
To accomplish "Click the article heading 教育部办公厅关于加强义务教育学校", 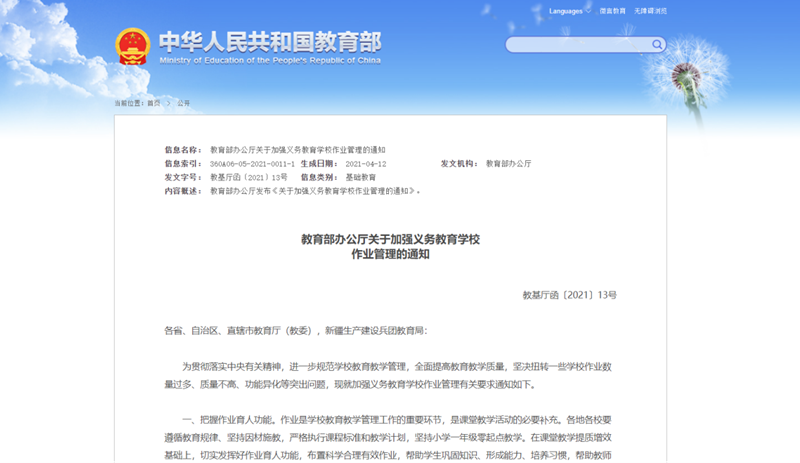I will (390, 239).
